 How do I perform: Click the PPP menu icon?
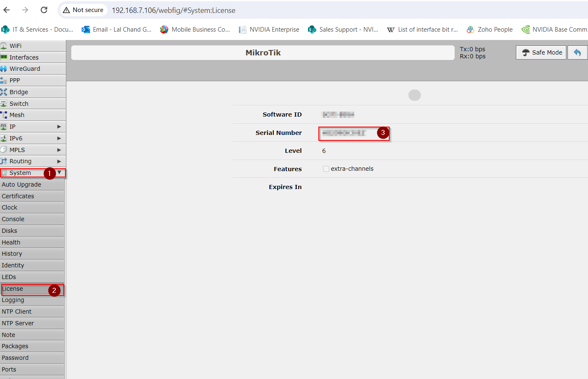(4, 80)
